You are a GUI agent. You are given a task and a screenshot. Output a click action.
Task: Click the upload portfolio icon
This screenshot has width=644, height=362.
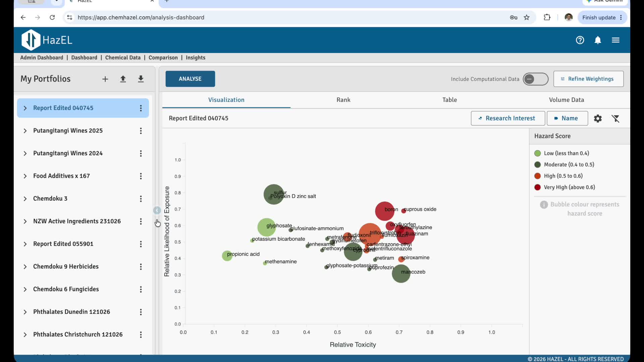[x=123, y=79]
